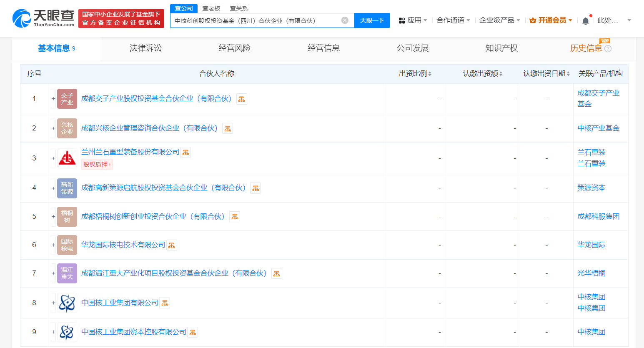The width and height of the screenshot is (644, 348).
Task: Click the 中国核工业集团有限公司 logo
Action: (67, 303)
